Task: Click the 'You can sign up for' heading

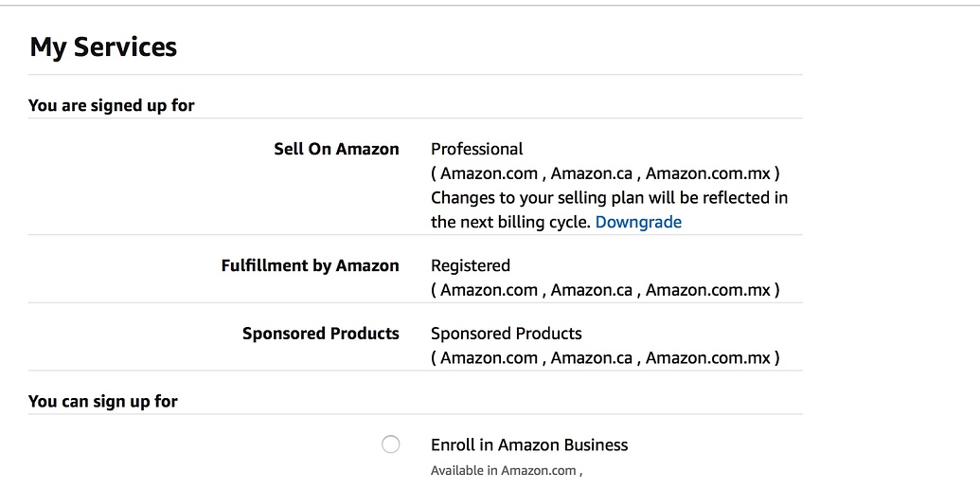Action: click(x=103, y=401)
